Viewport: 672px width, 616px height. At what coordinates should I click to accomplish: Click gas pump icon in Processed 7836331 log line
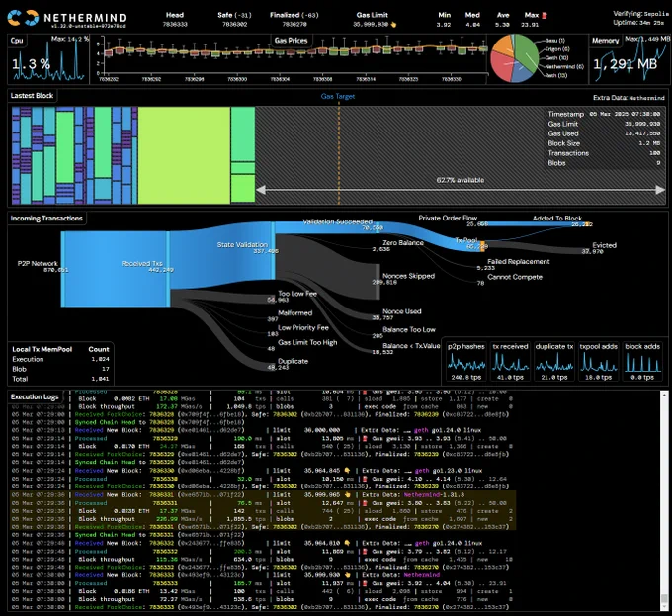pos(365,503)
